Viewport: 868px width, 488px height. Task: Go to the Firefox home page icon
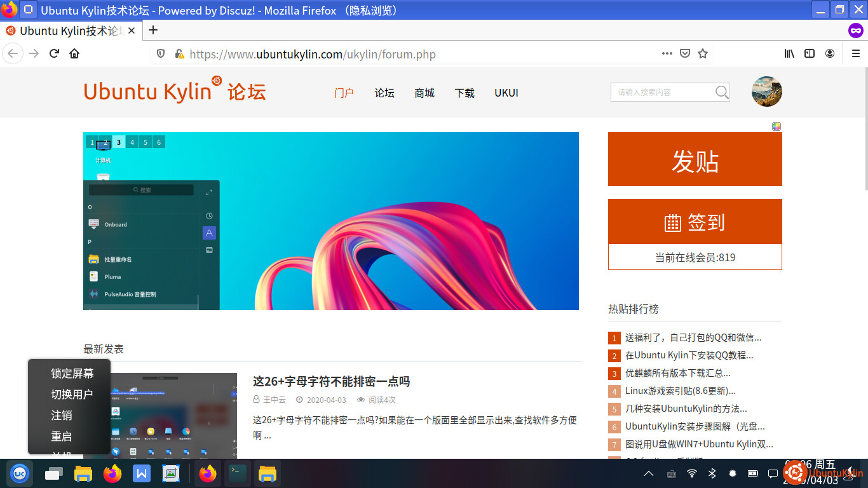tap(74, 54)
